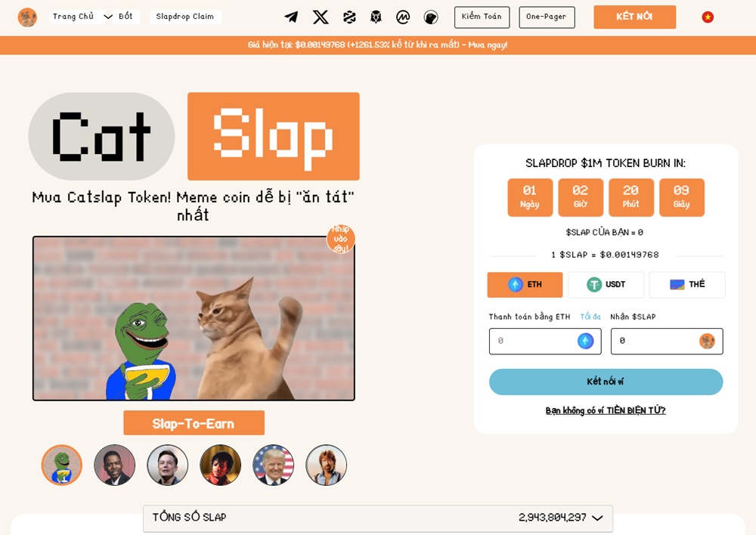This screenshot has width=756, height=535.
Task: Select ETH payment option
Action: (x=525, y=284)
